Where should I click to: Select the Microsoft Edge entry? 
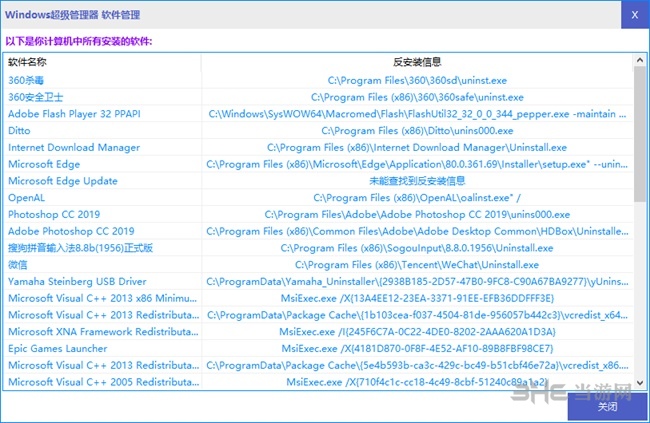pyautogui.click(x=44, y=164)
